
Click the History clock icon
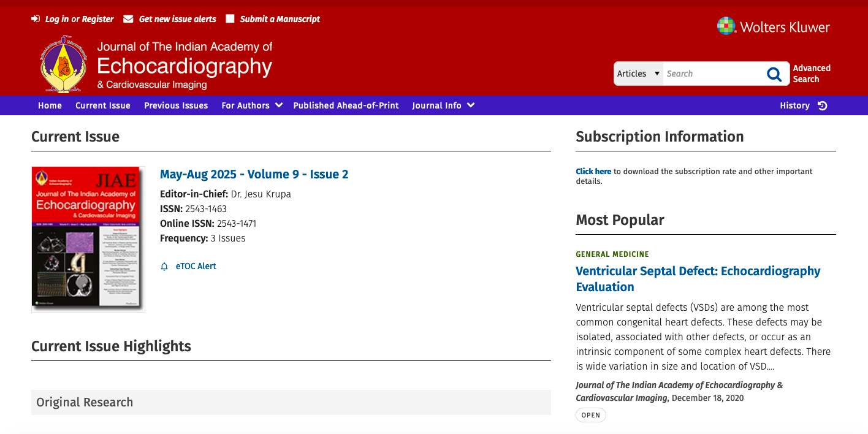(822, 105)
